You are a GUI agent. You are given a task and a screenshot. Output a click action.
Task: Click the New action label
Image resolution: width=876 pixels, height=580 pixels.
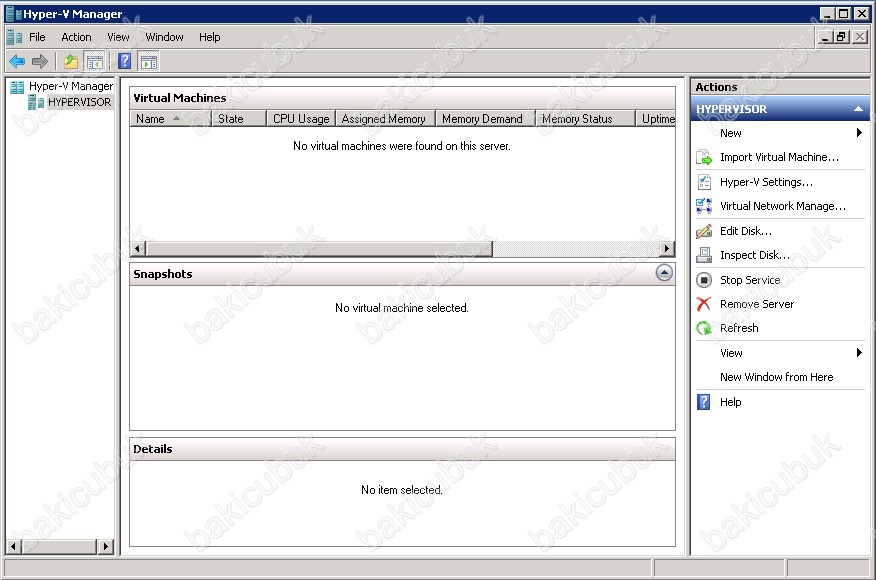tap(731, 133)
